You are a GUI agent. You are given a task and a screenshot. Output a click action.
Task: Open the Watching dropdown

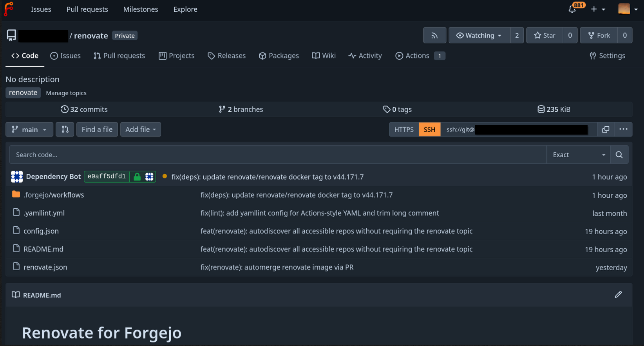pos(479,35)
